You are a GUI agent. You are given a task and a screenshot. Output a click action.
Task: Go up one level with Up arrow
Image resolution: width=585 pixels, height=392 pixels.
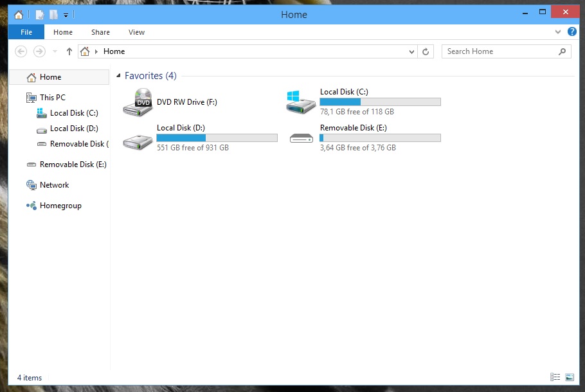(x=69, y=51)
